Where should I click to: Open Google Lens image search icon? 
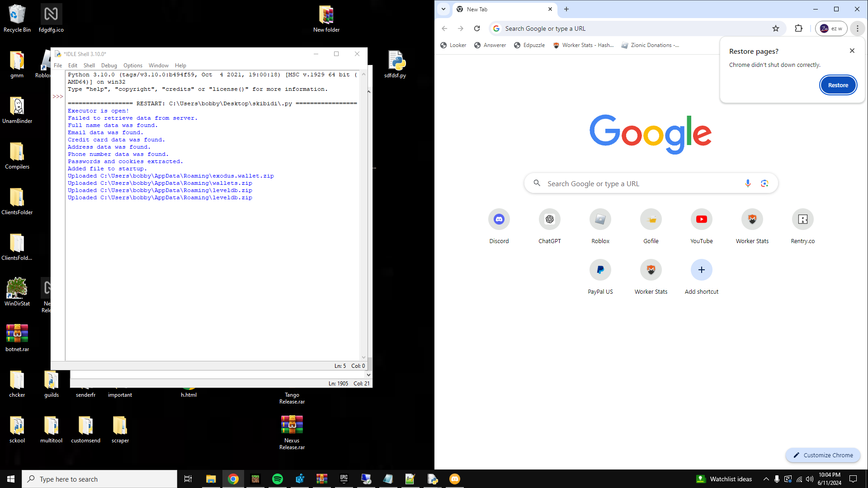pyautogui.click(x=764, y=183)
